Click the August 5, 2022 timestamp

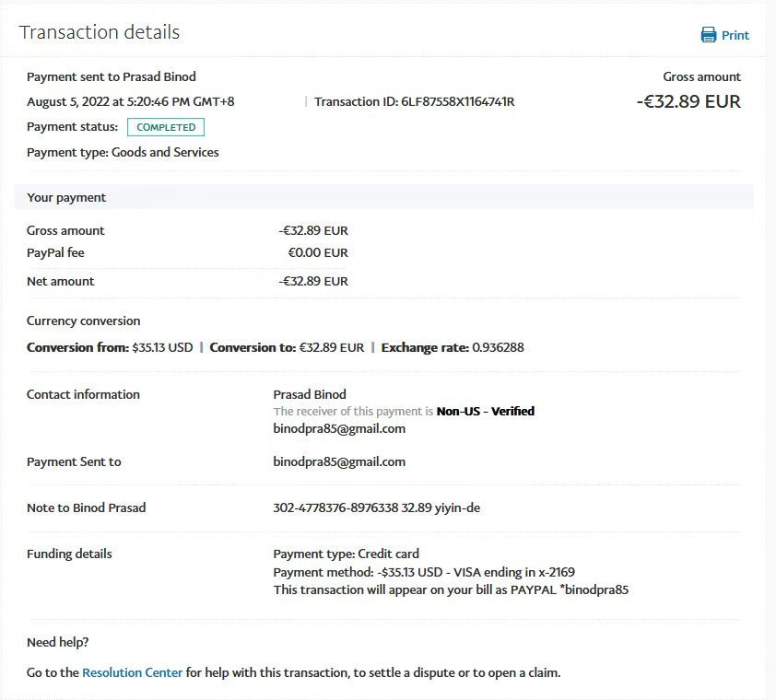(x=130, y=101)
